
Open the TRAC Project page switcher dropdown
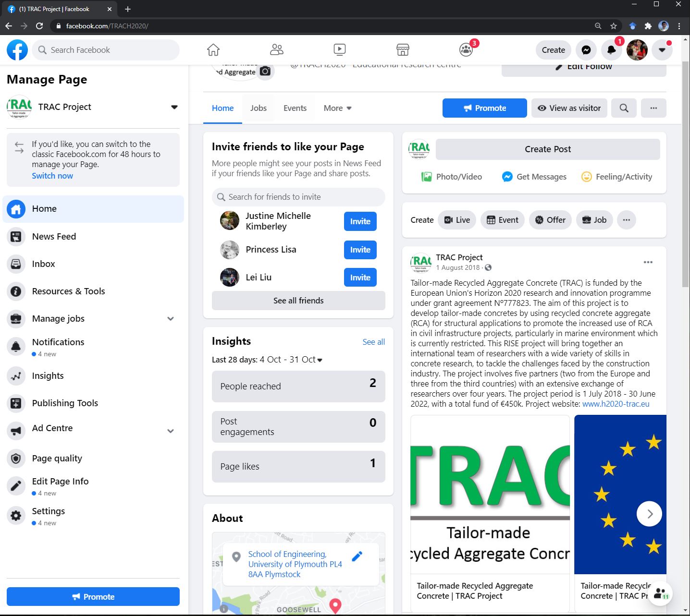(174, 107)
